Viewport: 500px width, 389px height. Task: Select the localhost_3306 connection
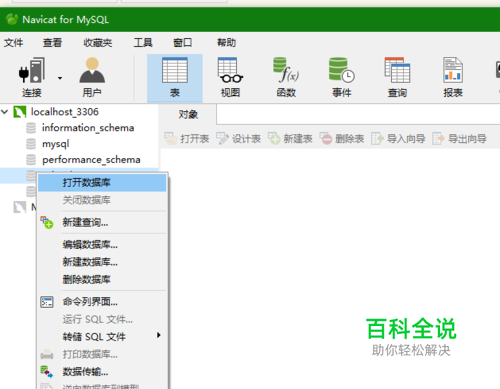click(65, 112)
